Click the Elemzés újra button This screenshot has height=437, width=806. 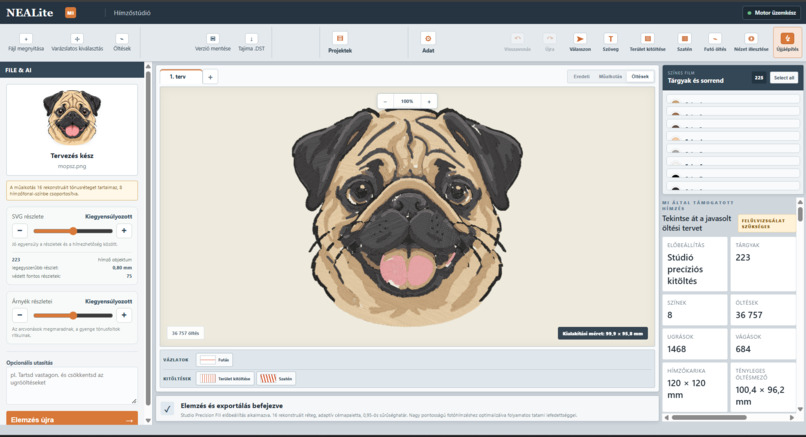pyautogui.click(x=72, y=420)
